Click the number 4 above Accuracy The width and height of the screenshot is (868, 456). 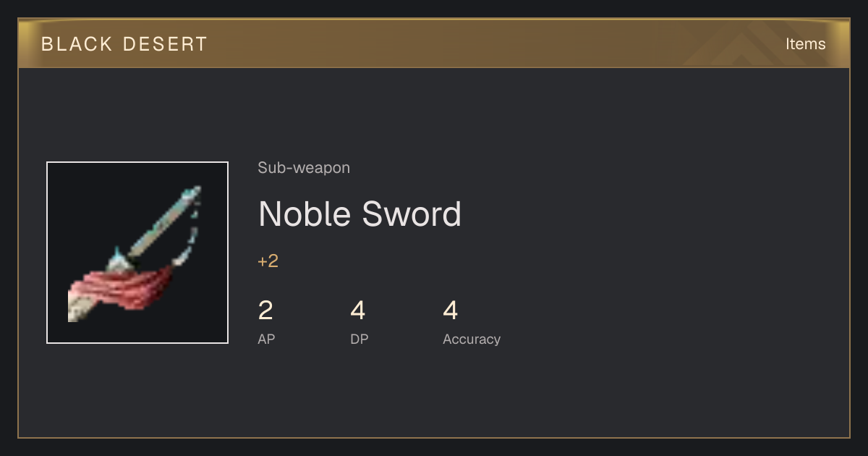tap(451, 311)
